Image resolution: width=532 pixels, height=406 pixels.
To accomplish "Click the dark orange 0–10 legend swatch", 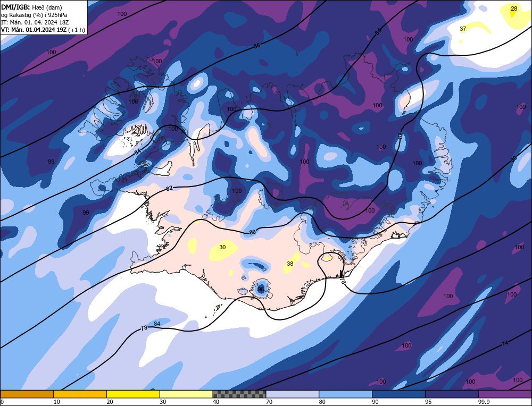I will click(27, 394).
